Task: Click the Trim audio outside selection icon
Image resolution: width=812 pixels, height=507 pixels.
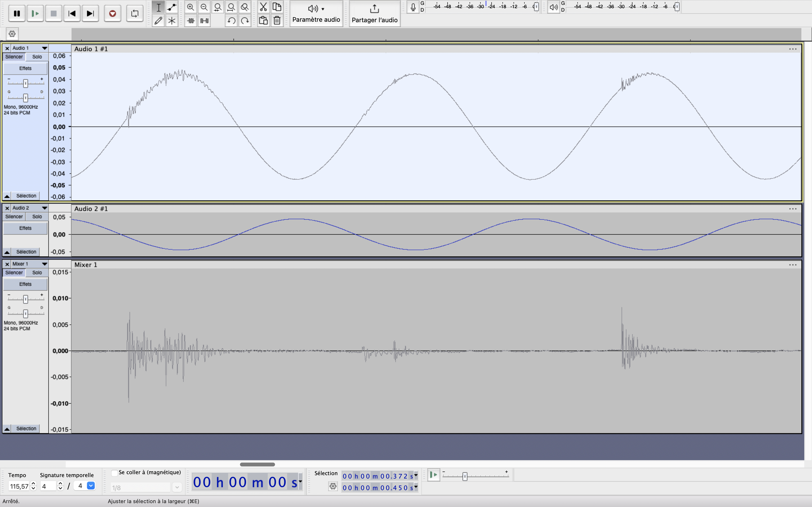Action: [x=191, y=21]
